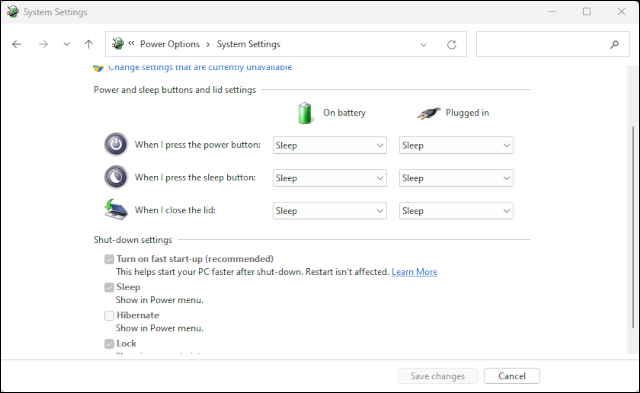The image size is (640, 393).
Task: Go up one level with the up arrow
Action: [89, 44]
